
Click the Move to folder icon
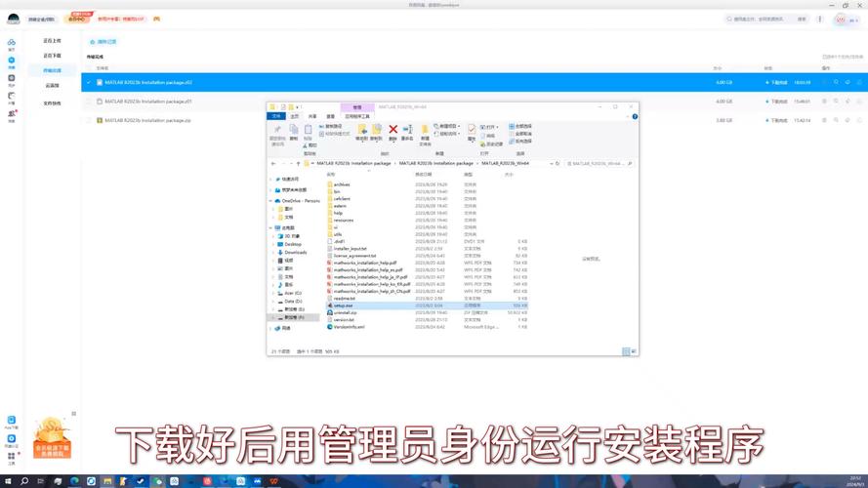[x=362, y=132]
